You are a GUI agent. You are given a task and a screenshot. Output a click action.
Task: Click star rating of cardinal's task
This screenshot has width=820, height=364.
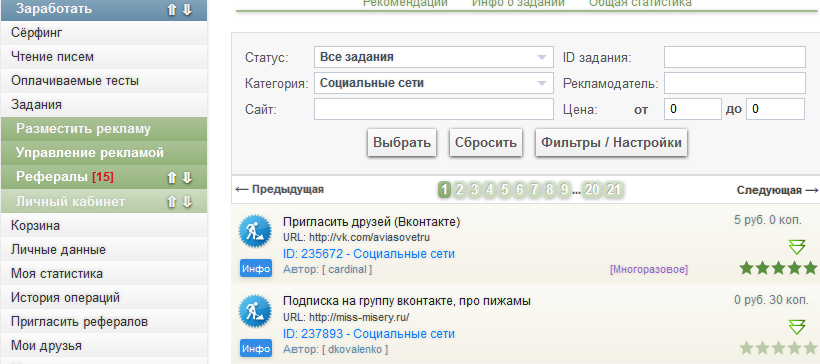[x=778, y=268]
